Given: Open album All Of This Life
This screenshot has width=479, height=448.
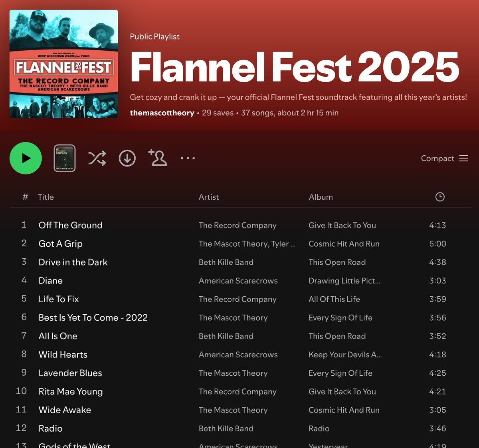Looking at the screenshot, I should pos(335,299).
